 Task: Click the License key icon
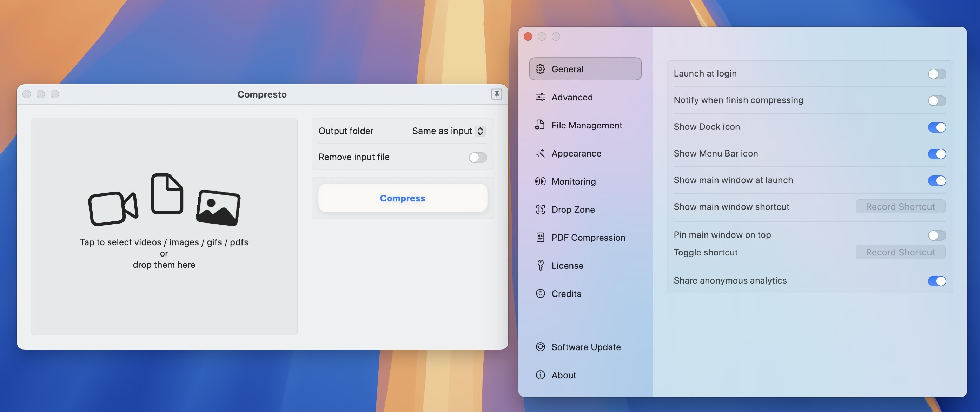[x=540, y=266]
